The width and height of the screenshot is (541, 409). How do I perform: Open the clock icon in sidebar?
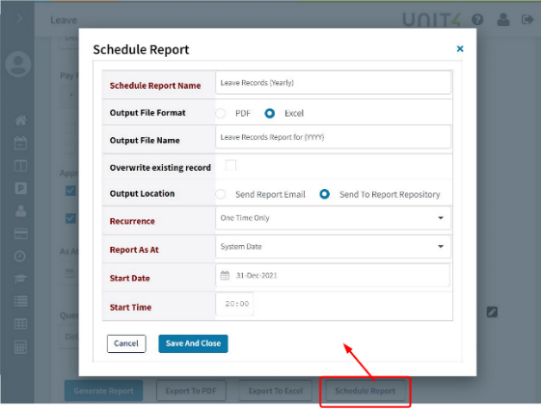20,256
